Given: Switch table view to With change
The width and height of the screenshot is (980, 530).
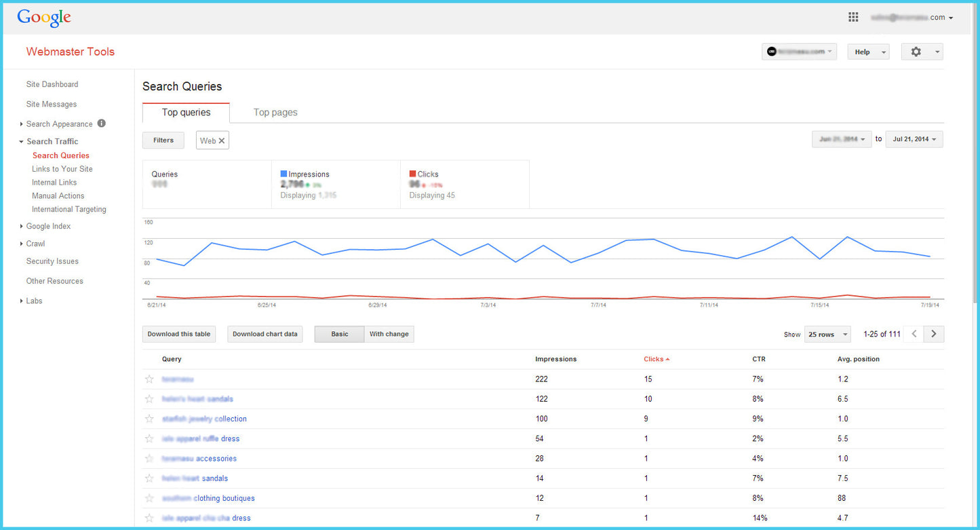Looking at the screenshot, I should pos(389,334).
